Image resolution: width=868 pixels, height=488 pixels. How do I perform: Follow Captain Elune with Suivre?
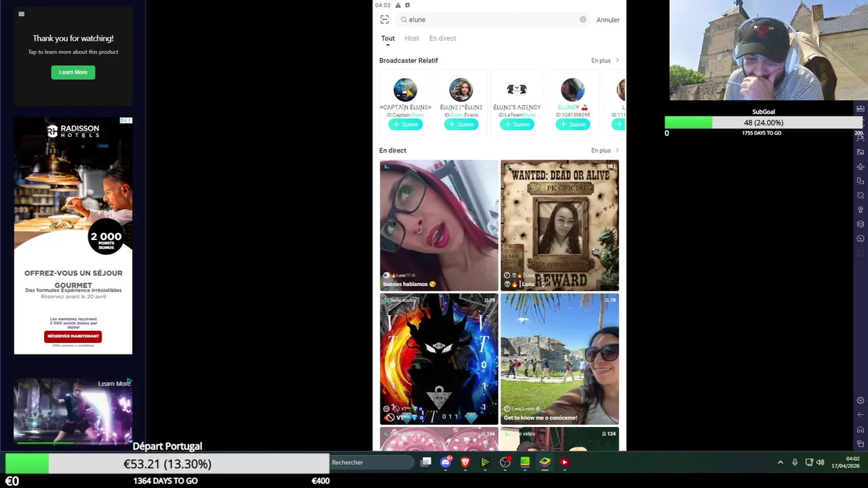click(405, 124)
